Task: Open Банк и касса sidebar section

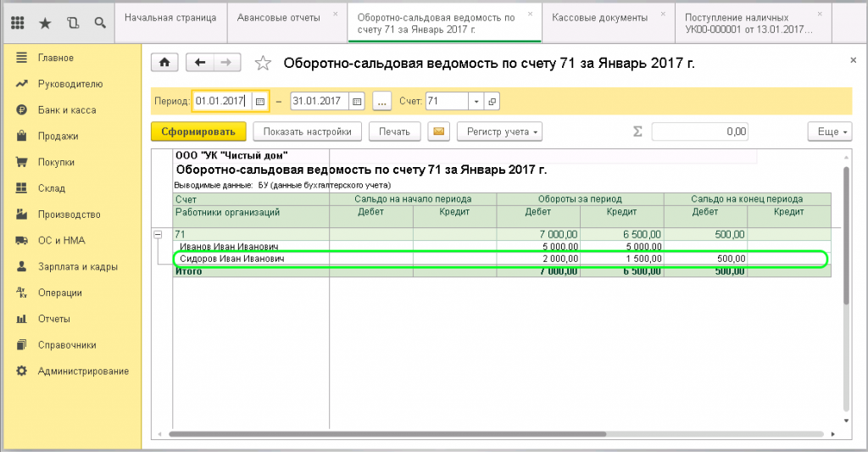Action: [66, 110]
